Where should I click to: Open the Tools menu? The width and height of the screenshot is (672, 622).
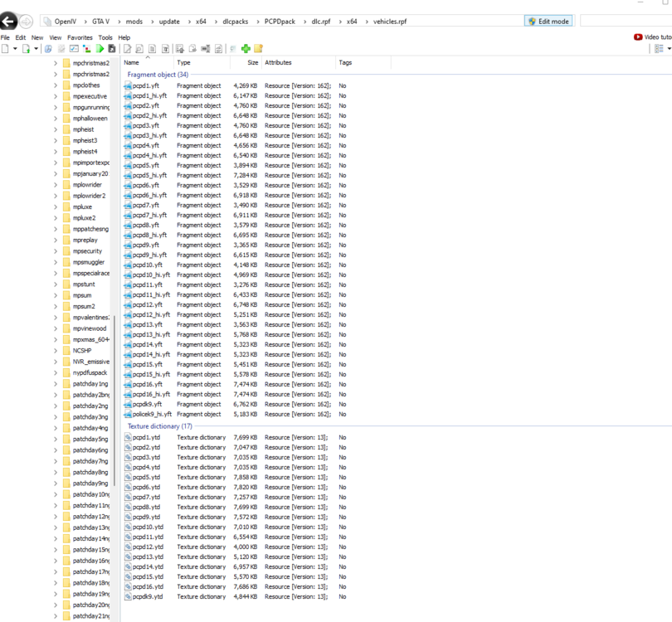pos(105,36)
